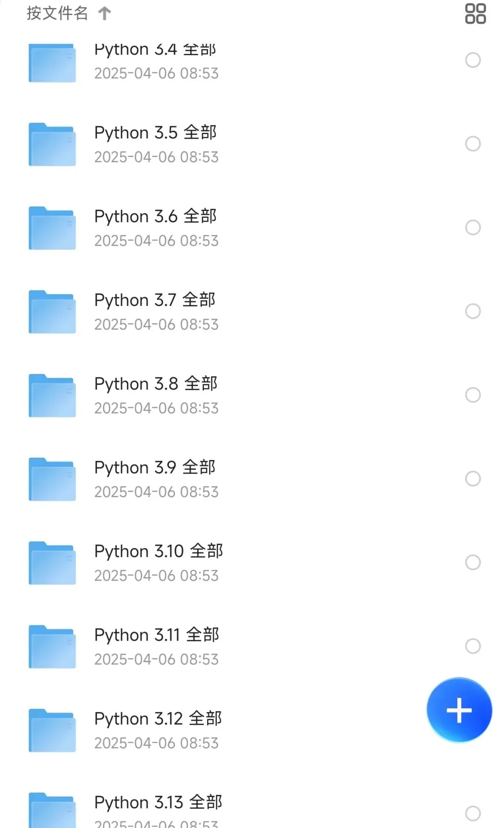The width and height of the screenshot is (504, 828).
Task: Click Python 3.13 folder icon
Action: point(52,810)
